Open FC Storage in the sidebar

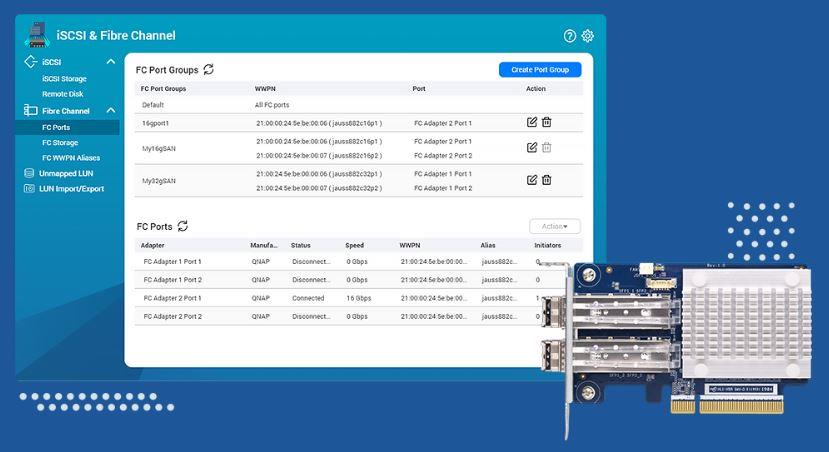tap(60, 143)
